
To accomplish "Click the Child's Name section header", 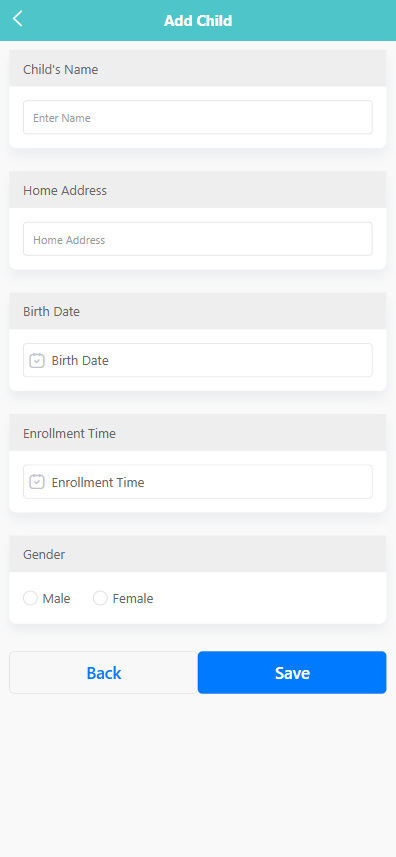I will coord(198,69).
